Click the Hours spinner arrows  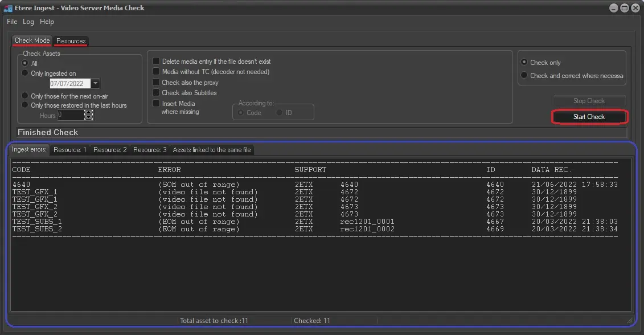88,115
